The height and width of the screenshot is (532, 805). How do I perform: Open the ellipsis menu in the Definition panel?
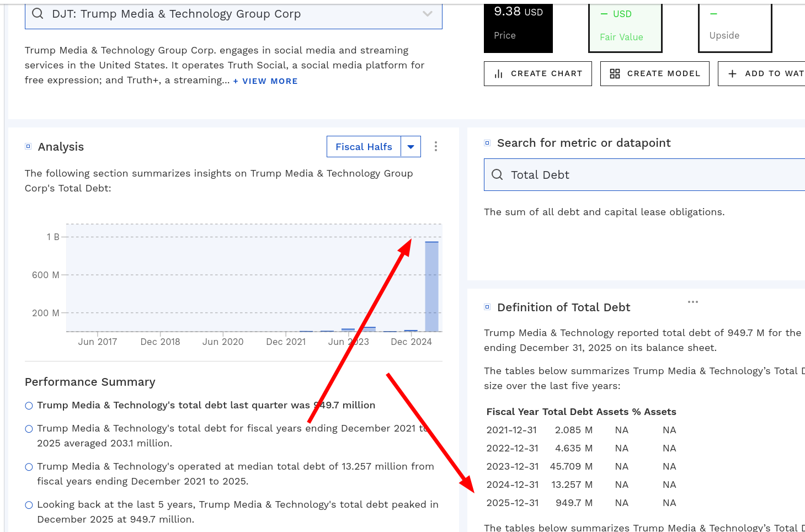(693, 302)
